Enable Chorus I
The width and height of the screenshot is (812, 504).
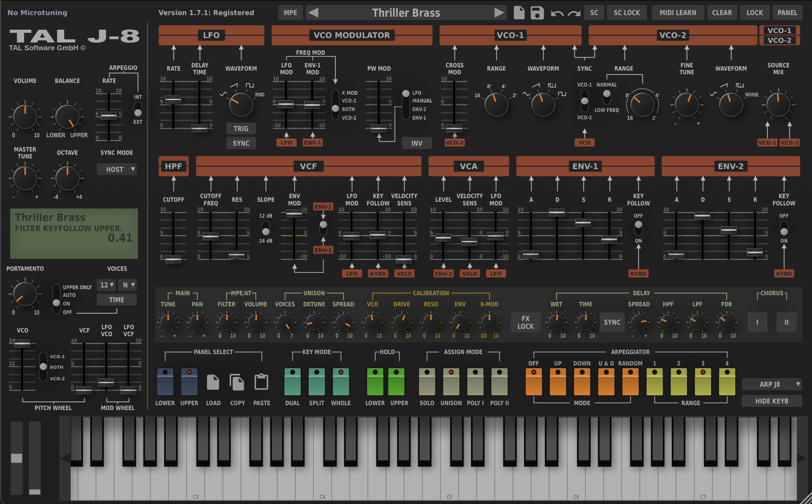[x=757, y=322]
